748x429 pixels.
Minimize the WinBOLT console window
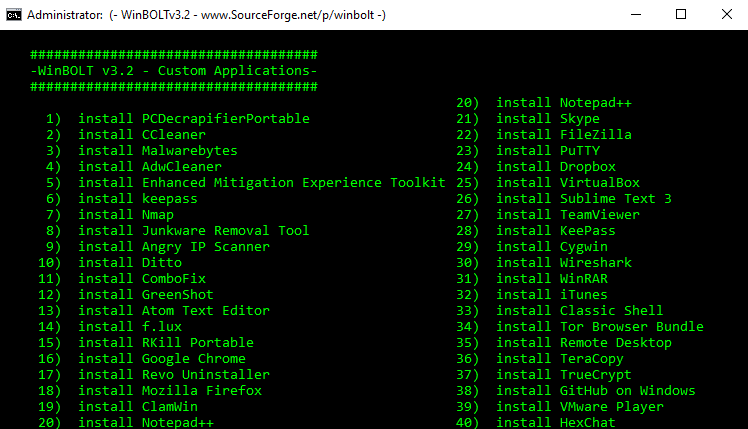click(634, 15)
